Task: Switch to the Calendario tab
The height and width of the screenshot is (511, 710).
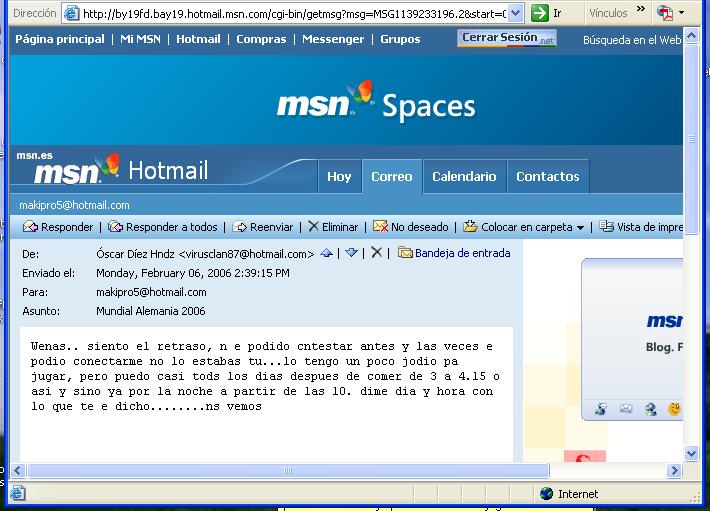Action: click(x=465, y=177)
